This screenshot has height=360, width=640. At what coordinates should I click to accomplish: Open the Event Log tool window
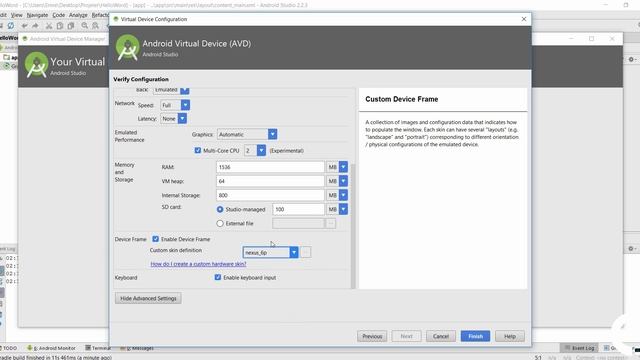tap(579, 348)
